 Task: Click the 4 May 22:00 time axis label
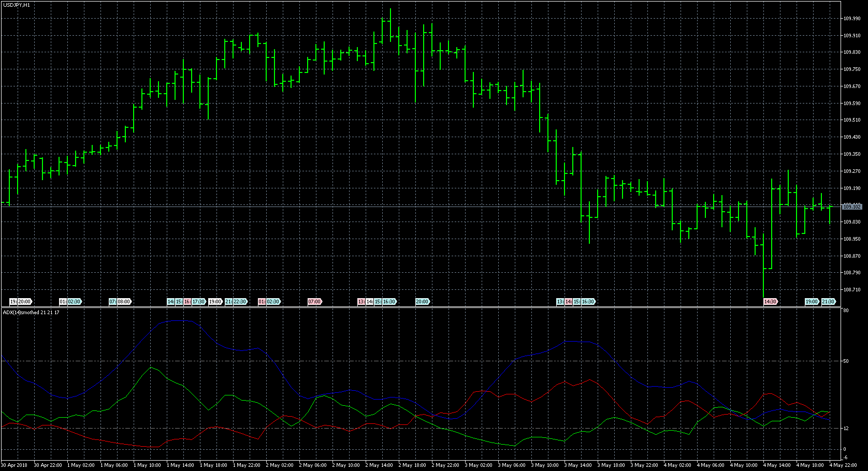(844, 465)
